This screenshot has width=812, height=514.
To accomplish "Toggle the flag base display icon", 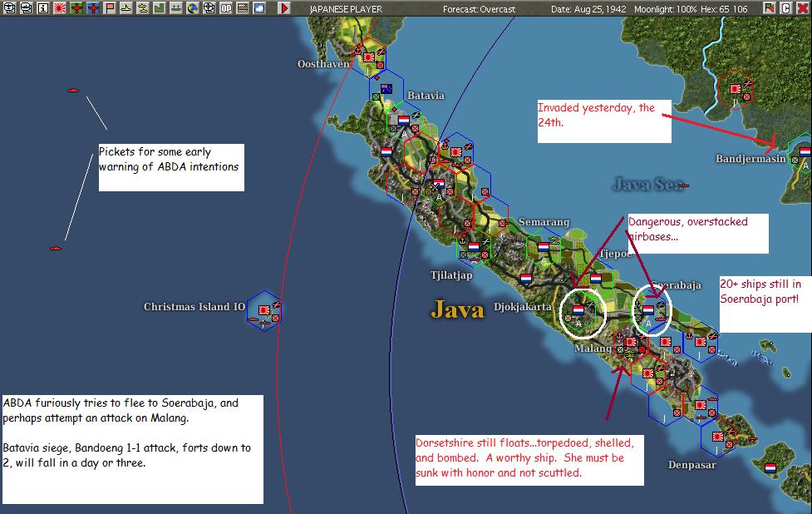I will pos(108,8).
